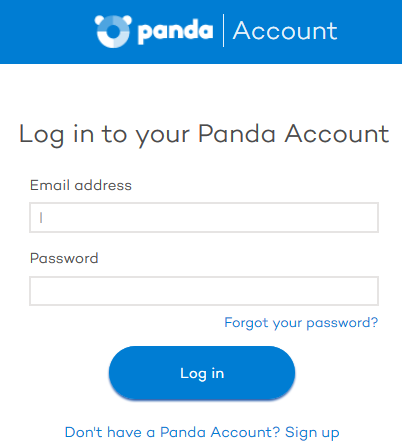Click the "Email address" field label
402x446 pixels.
point(81,185)
